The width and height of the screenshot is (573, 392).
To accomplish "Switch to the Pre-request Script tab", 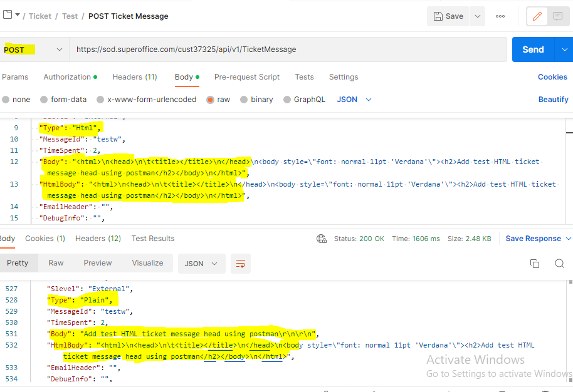I will [x=246, y=77].
